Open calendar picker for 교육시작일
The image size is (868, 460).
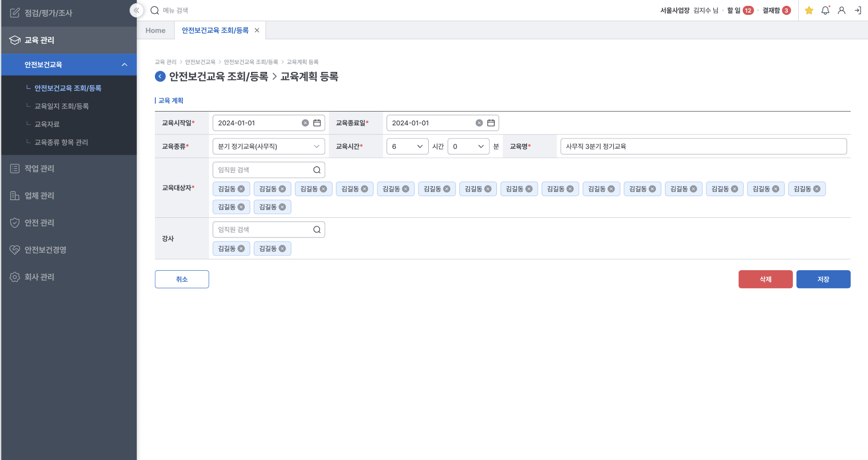tap(317, 123)
